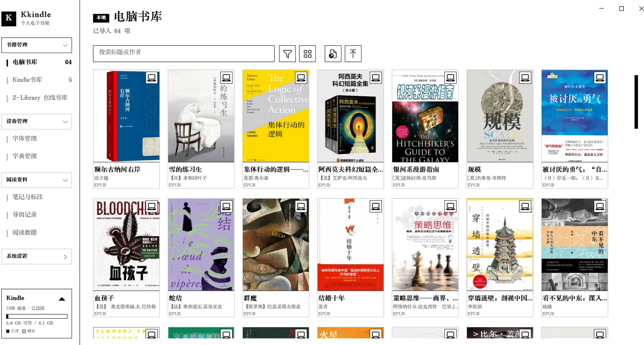Screen dimensions: 644x345
Task: Click computer icon on 结婚十年 cover
Action: coord(376,206)
